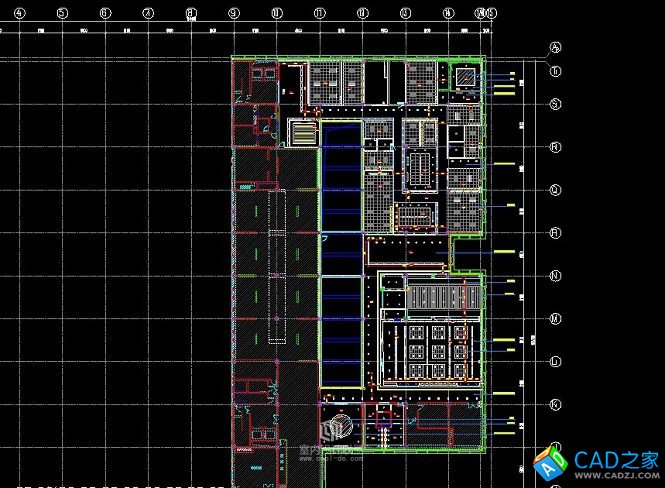Select top grid axis bubble numbered 4
The width and height of the screenshot is (665, 488).
20,13
